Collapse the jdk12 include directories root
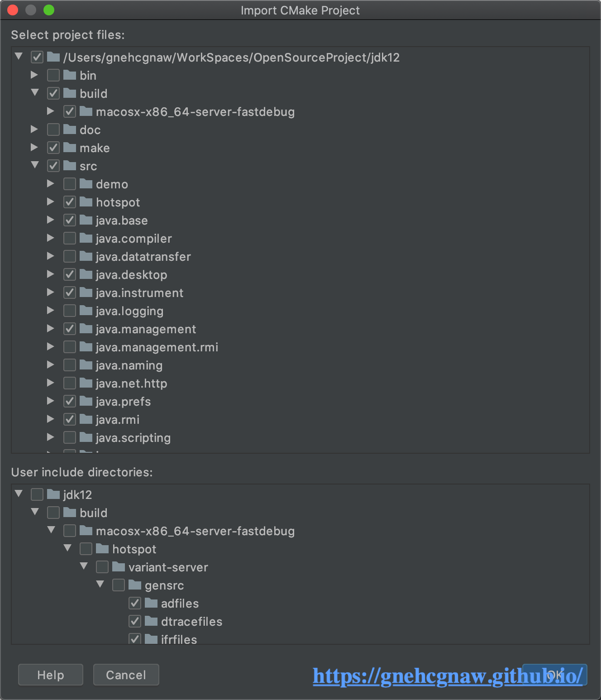 tap(19, 494)
